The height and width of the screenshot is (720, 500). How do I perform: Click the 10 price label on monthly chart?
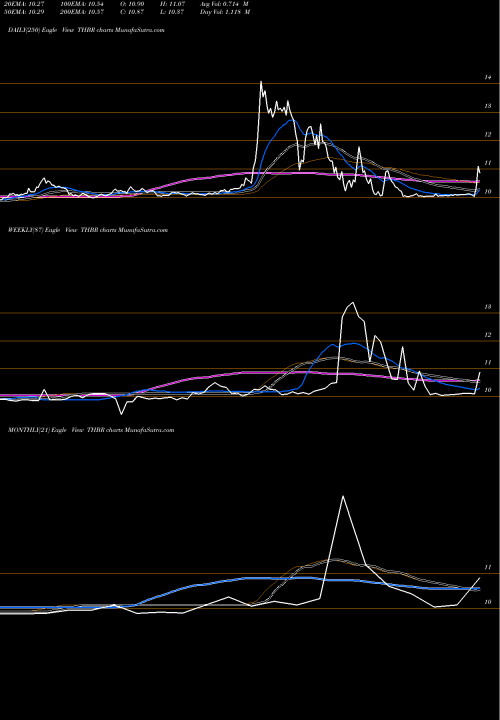[488, 602]
